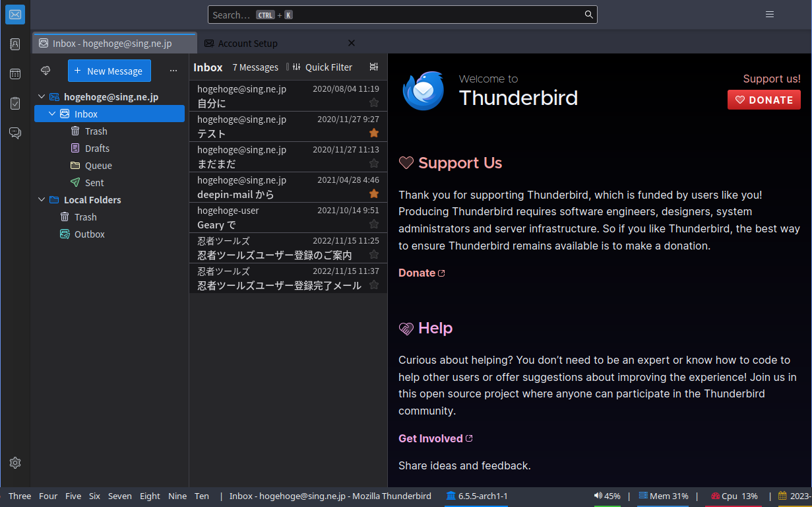Screen dimensions: 812x507
Task: Switch to Account Setup tab
Action: pos(280,43)
